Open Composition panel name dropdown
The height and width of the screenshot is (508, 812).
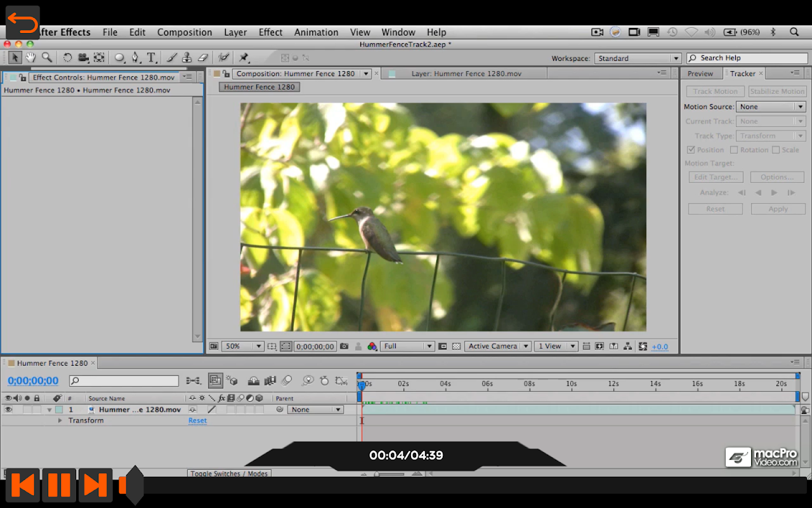pyautogui.click(x=365, y=74)
